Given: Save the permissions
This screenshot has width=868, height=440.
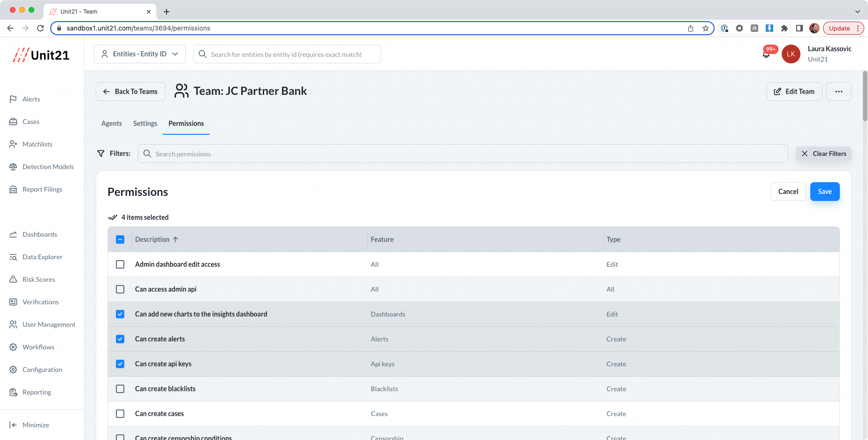Looking at the screenshot, I should pyautogui.click(x=825, y=192).
